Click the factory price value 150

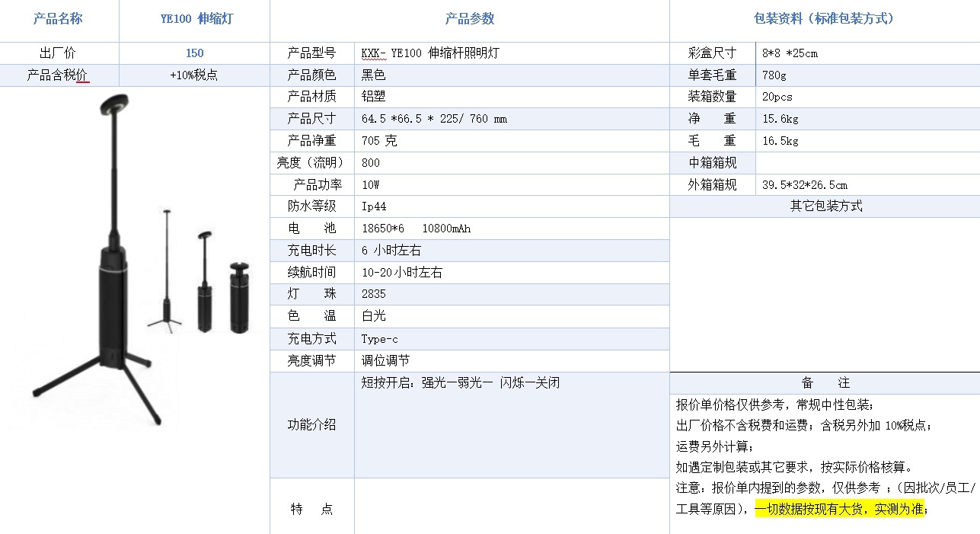[x=194, y=53]
